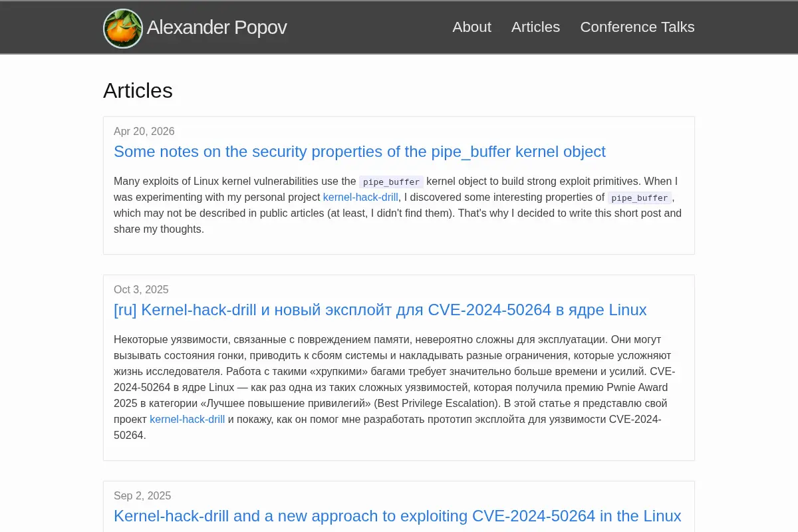Open Conference Talks in navigation
Viewport: 798px width, 532px height.
click(x=637, y=27)
